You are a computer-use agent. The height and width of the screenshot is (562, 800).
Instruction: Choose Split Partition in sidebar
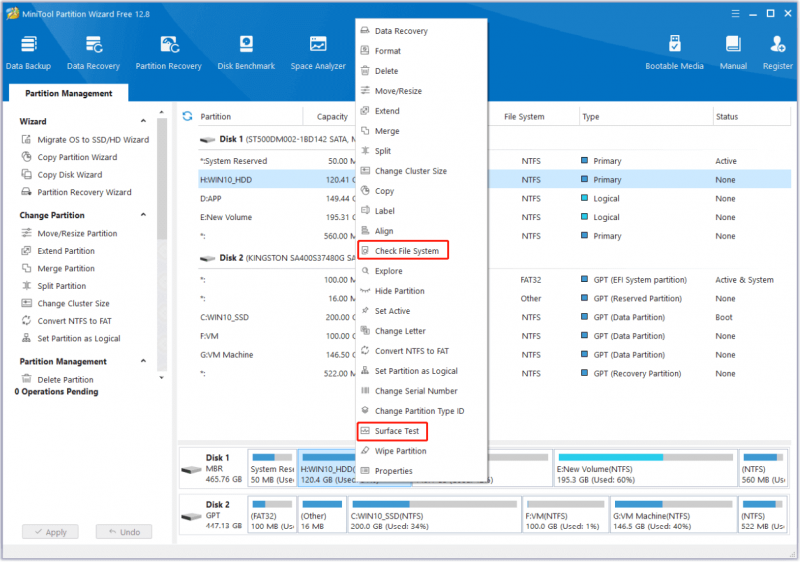54,286
